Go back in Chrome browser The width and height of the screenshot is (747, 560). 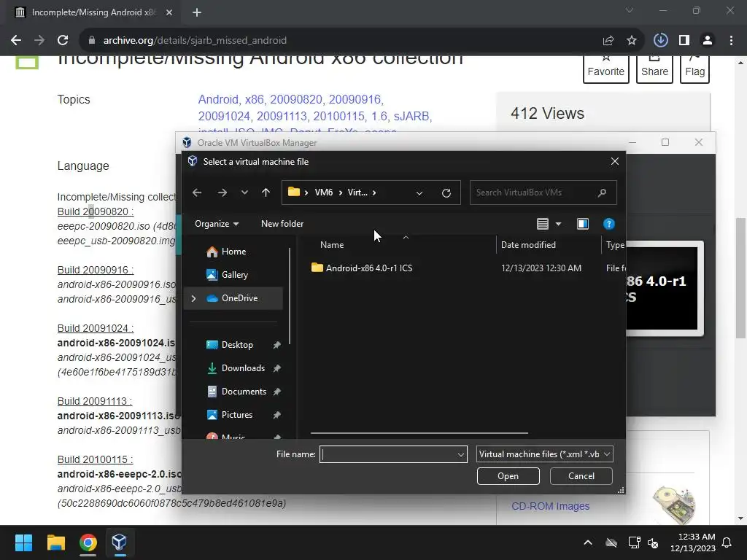click(x=16, y=41)
